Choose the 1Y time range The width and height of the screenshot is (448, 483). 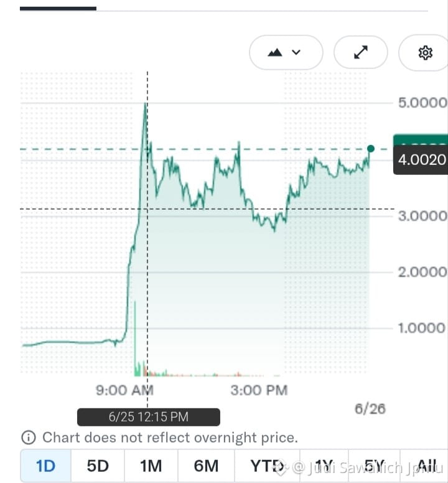pos(324,466)
